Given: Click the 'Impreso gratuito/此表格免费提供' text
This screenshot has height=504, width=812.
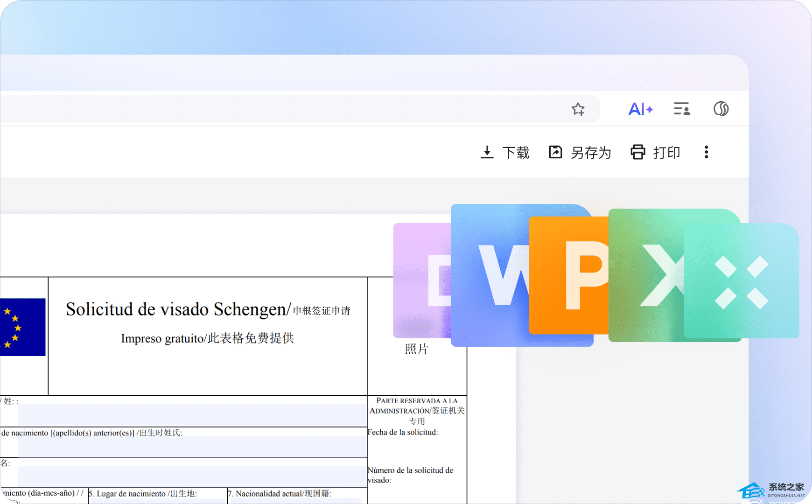Looking at the screenshot, I should 208,338.
